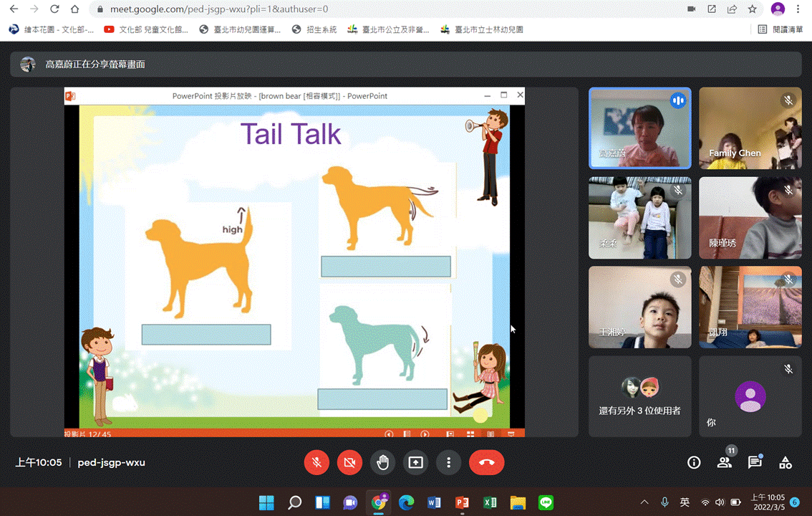Turn on the camera in Meet
This screenshot has width=812, height=516.
[x=349, y=463]
